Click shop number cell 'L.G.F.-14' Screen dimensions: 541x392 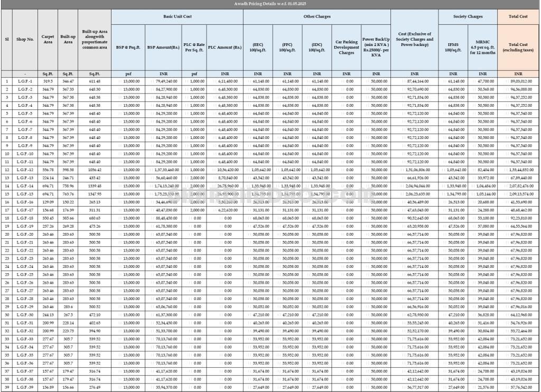pyautogui.click(x=25, y=186)
